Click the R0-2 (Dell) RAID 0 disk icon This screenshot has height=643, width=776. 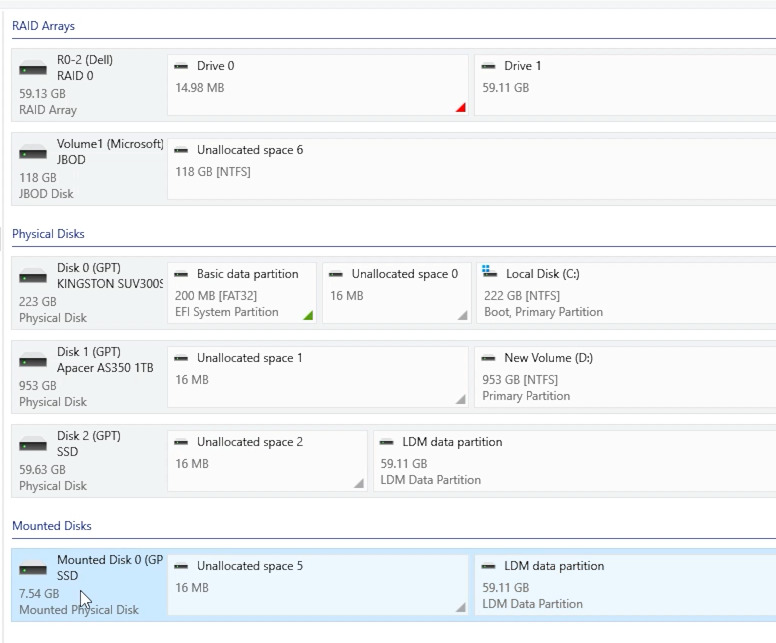[x=33, y=69]
